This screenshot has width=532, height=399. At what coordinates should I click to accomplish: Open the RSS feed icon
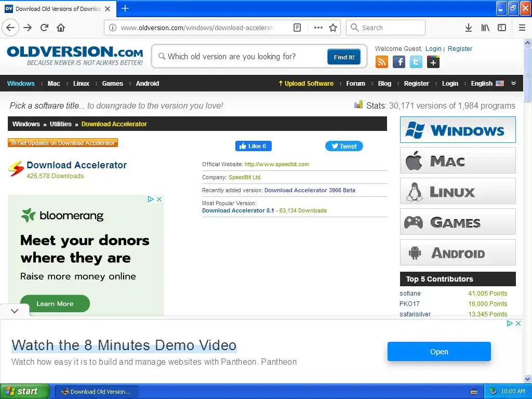tap(382, 62)
